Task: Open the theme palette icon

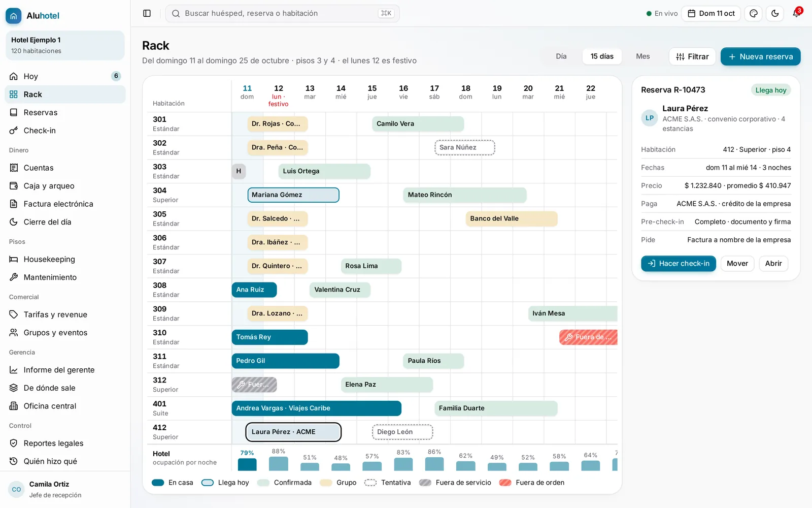Action: coord(754,14)
